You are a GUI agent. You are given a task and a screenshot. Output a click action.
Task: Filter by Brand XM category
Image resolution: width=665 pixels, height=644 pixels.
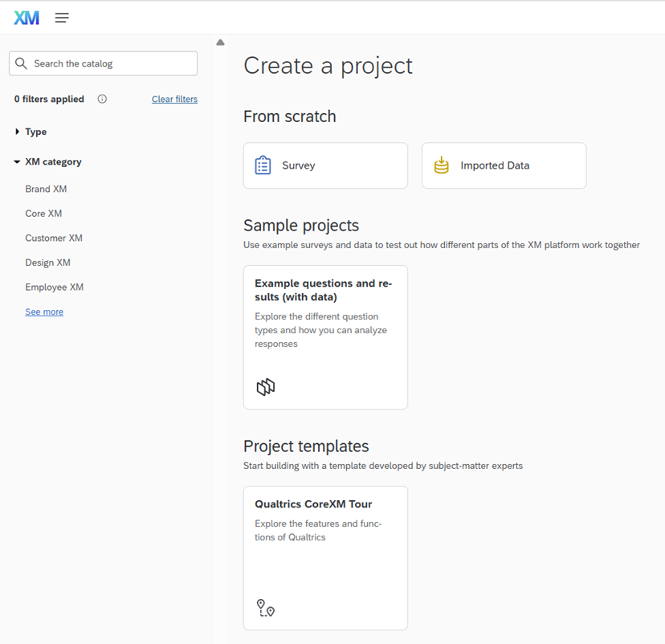46,190
